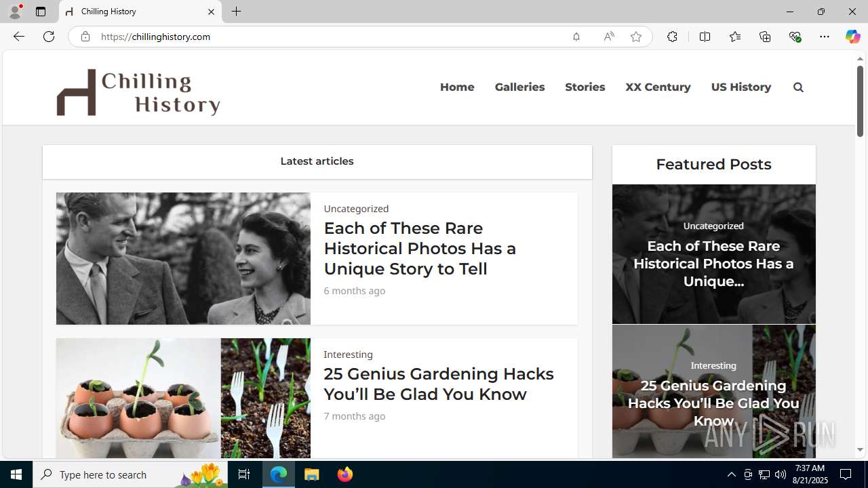
Task: Click Uncategorized category above first article
Action: point(356,209)
